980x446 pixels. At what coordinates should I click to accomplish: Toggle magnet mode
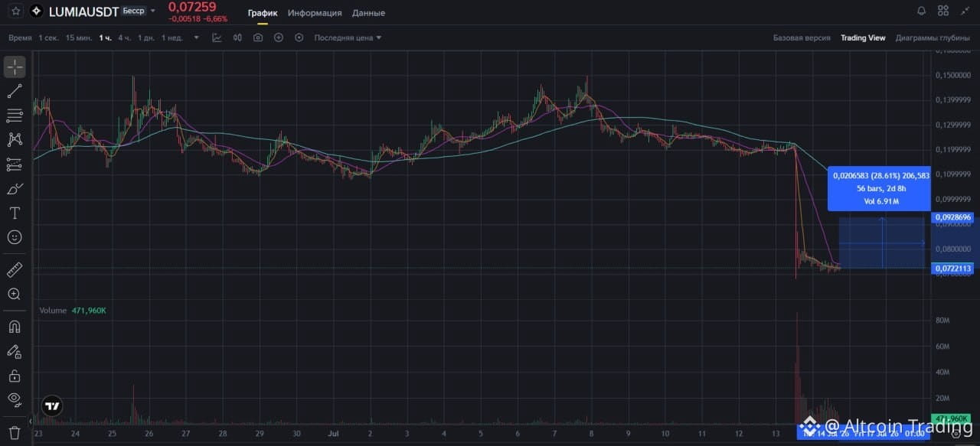pyautogui.click(x=15, y=327)
